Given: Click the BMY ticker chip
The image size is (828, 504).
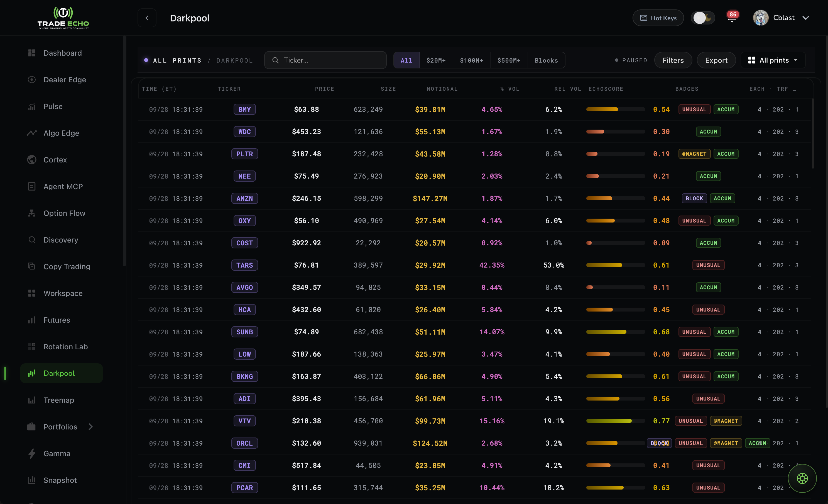Looking at the screenshot, I should point(244,110).
